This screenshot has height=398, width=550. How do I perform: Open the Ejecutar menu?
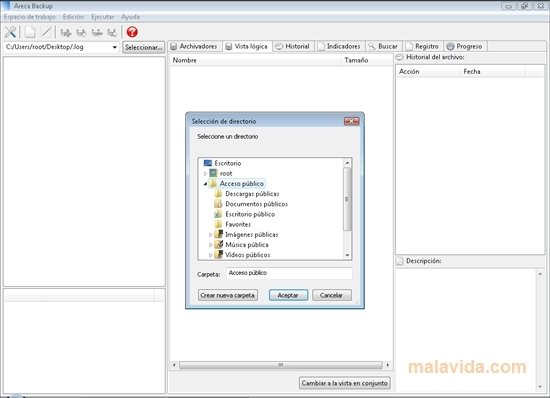click(102, 17)
